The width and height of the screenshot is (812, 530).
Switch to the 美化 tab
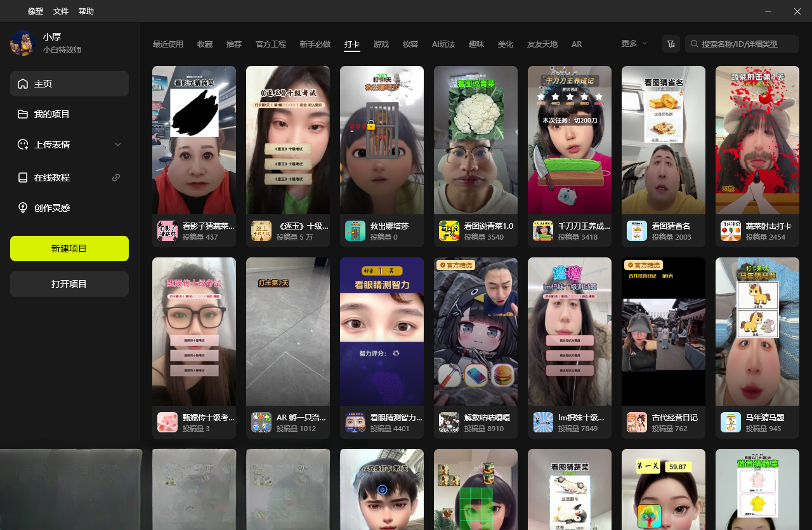[506, 44]
